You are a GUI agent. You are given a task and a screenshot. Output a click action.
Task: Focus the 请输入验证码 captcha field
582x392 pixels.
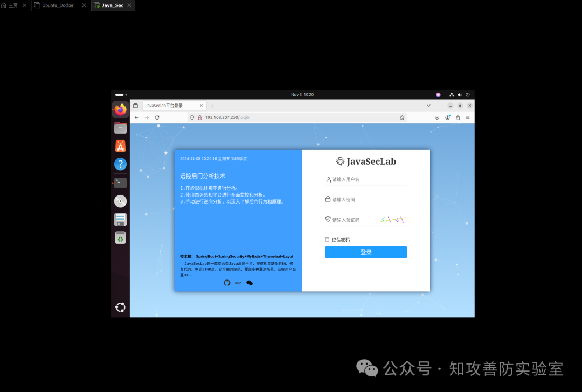click(352, 220)
